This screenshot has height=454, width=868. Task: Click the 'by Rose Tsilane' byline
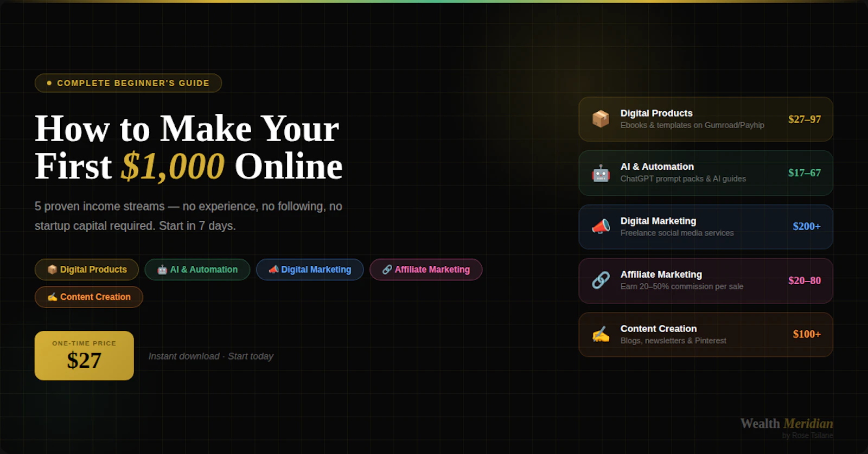(808, 436)
